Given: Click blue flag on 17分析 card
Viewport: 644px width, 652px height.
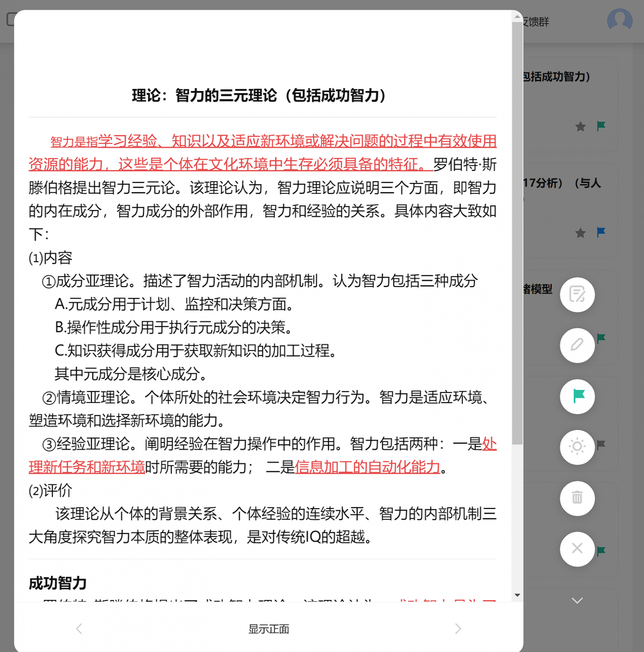Looking at the screenshot, I should [x=601, y=232].
